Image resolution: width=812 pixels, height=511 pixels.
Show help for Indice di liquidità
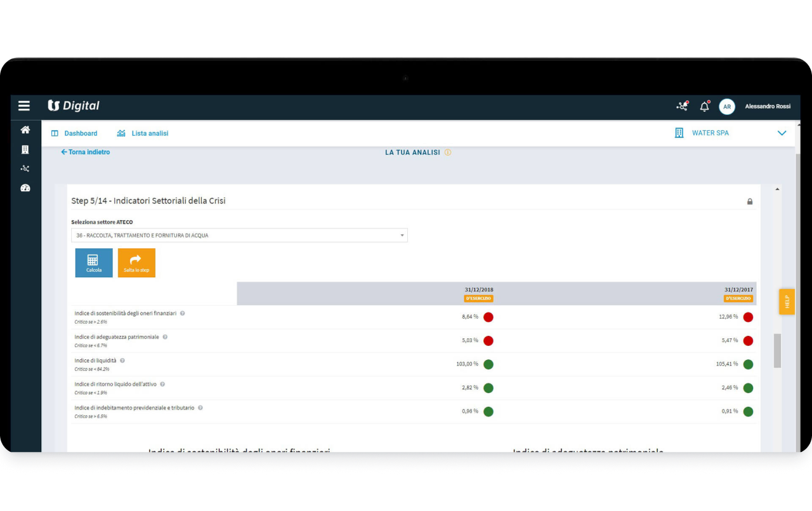coord(122,361)
